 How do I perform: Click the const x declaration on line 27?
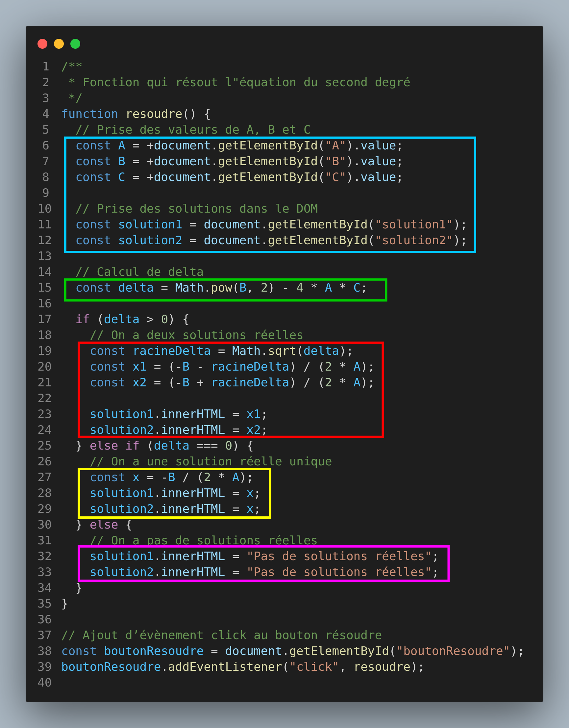[136, 477]
